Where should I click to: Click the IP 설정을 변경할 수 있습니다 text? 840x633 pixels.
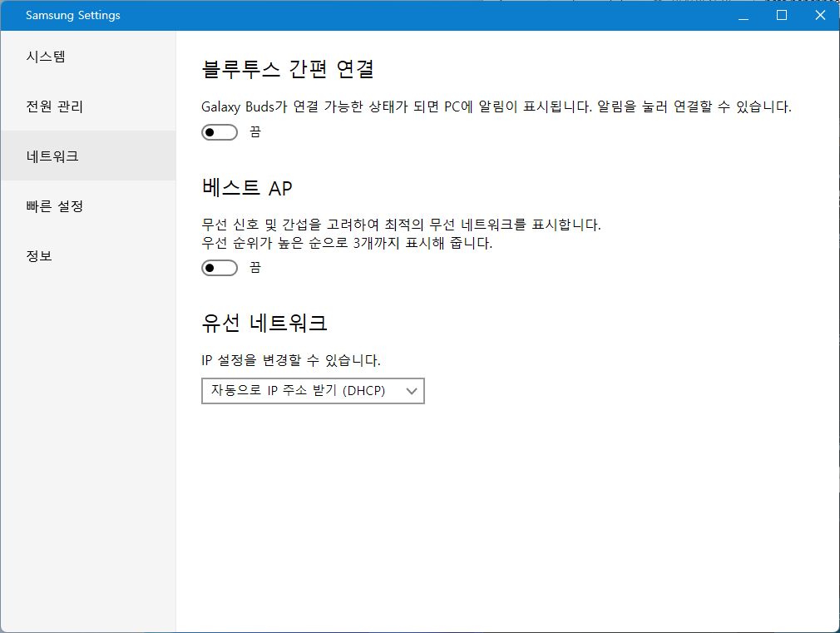291,361
